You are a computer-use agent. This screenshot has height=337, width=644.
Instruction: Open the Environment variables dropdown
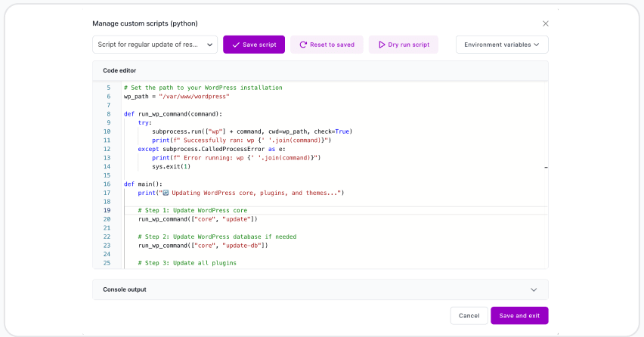pyautogui.click(x=502, y=45)
